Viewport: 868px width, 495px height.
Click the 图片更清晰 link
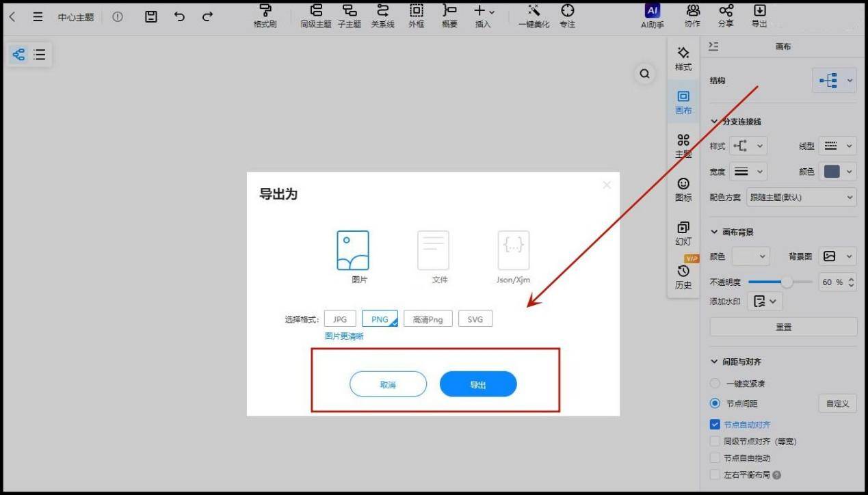345,336
